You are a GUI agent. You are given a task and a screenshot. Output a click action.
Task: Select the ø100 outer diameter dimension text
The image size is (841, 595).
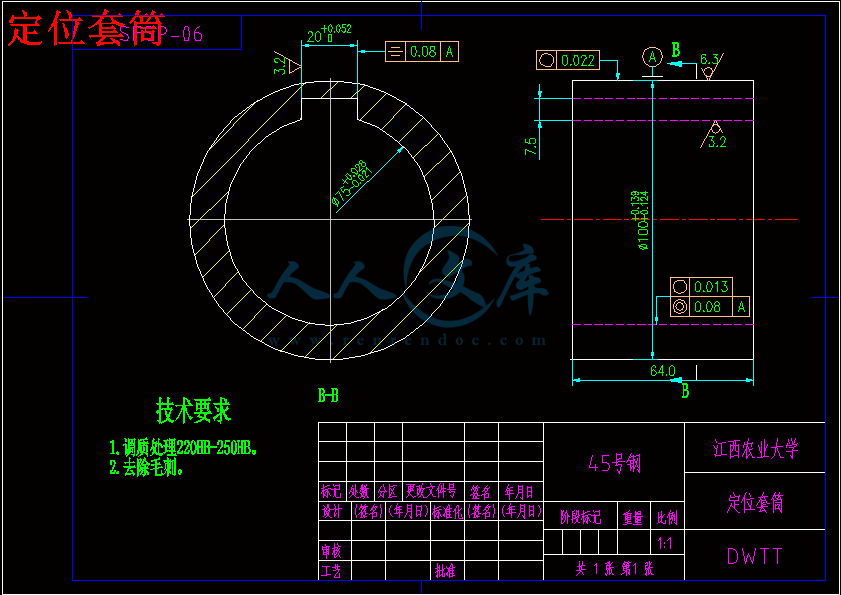(641, 220)
